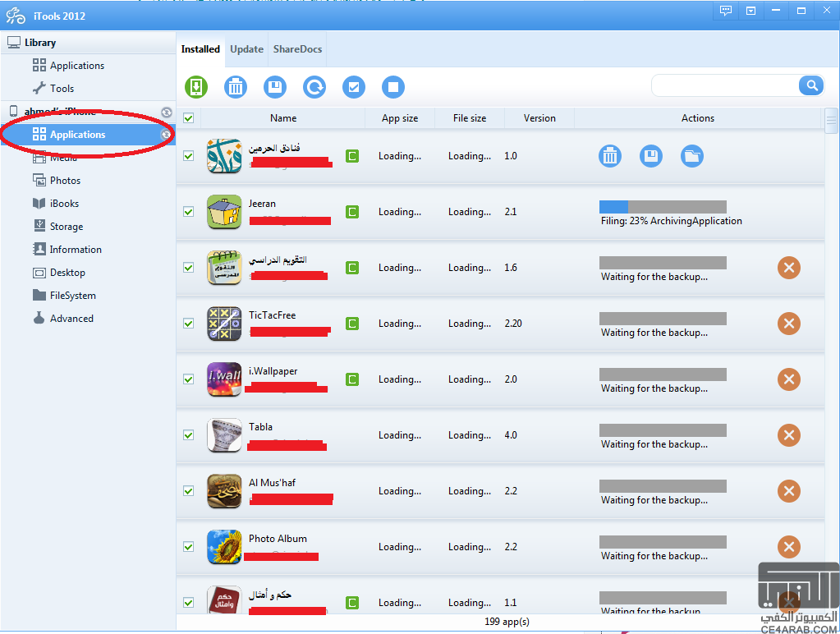Uncheck the TicTacFree app checkbox
Image resolution: width=840 pixels, height=634 pixels.
point(189,324)
